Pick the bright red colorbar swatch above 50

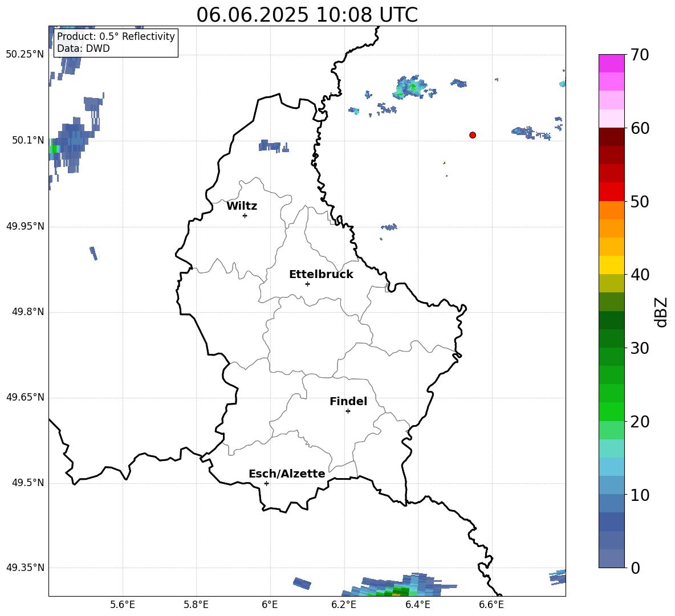(x=611, y=192)
